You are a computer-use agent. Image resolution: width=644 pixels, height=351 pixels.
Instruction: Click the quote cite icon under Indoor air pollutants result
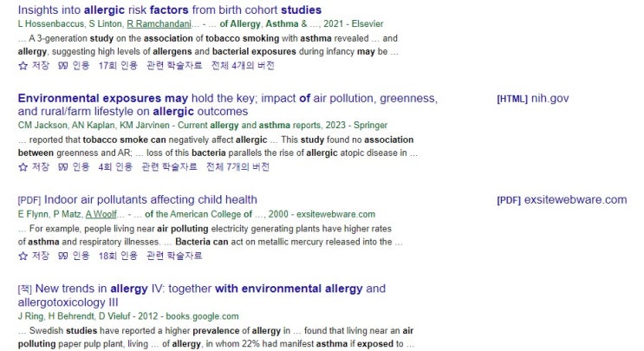coord(63,256)
